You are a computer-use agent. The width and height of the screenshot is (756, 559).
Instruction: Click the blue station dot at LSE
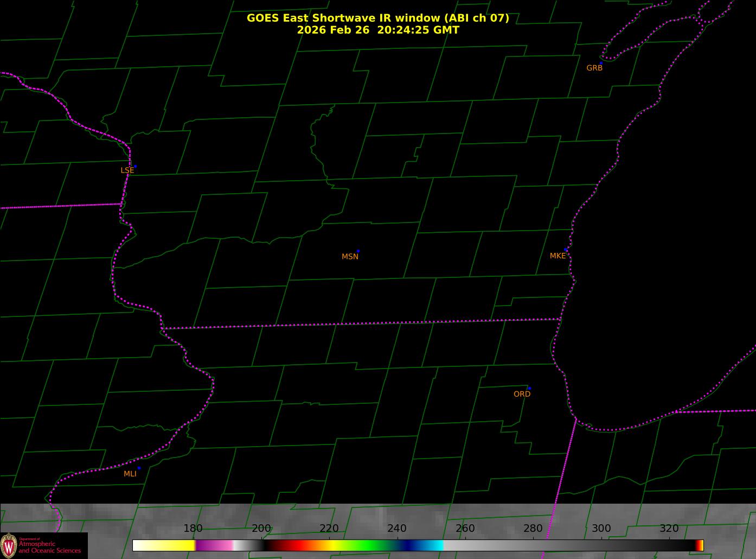point(135,166)
